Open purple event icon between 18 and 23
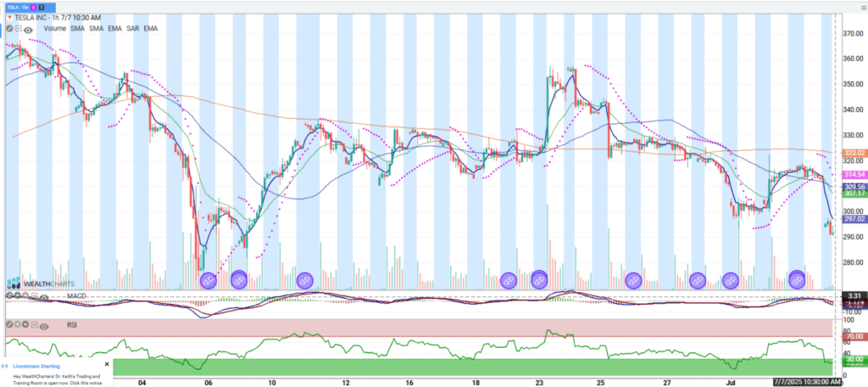 (x=509, y=281)
